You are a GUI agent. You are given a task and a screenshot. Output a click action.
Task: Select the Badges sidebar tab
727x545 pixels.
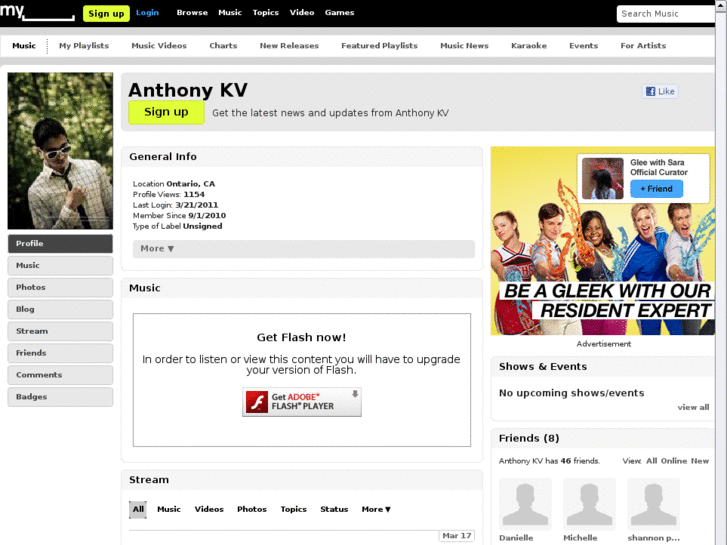tap(60, 397)
